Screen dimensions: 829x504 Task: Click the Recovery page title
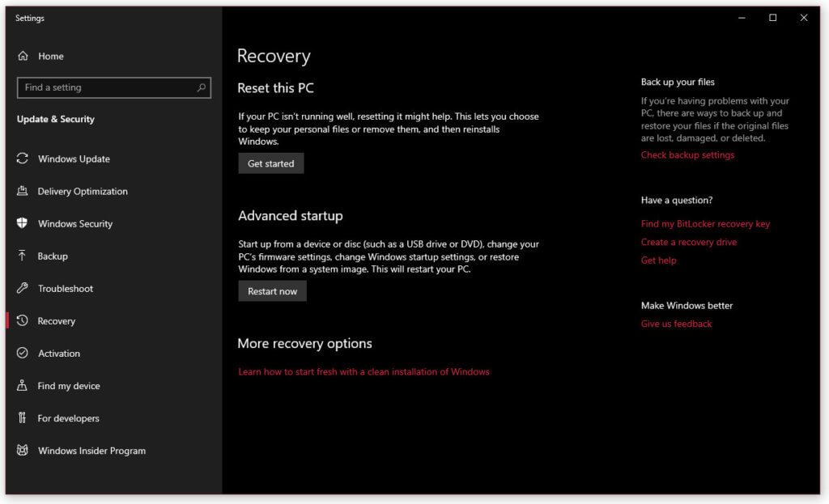point(274,56)
